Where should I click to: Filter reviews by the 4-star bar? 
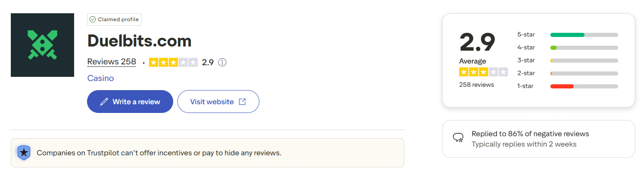click(x=584, y=47)
